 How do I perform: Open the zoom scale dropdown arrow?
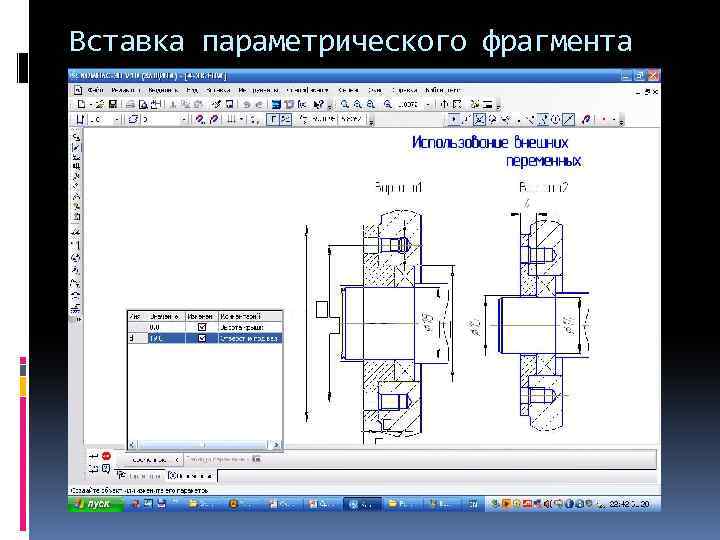point(428,104)
